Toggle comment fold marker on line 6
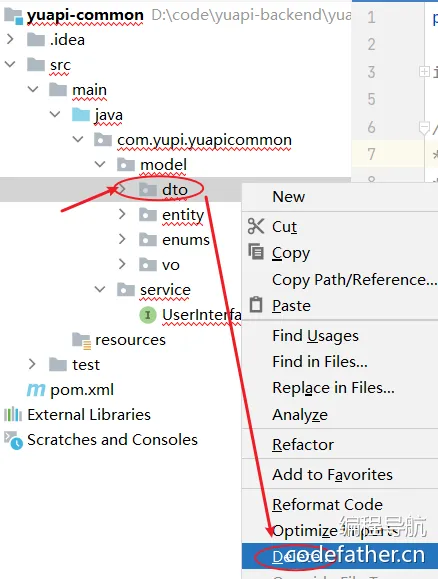This screenshot has width=438, height=579. click(424, 128)
